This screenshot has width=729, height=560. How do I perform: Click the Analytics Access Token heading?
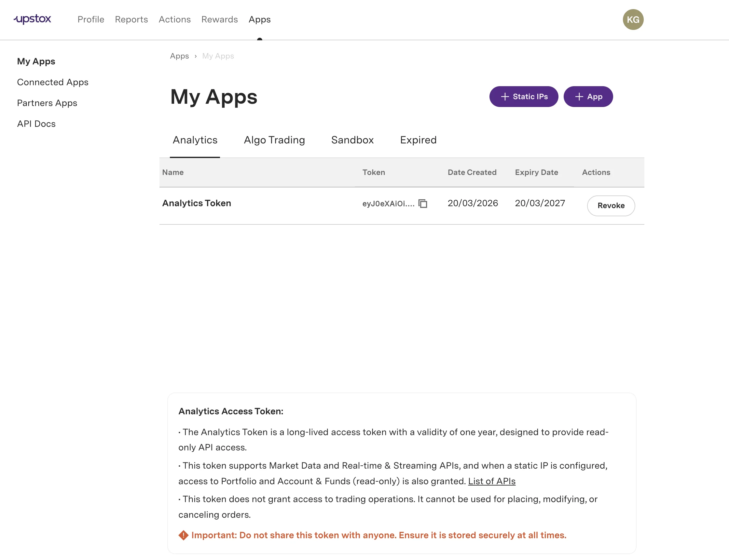click(x=231, y=411)
